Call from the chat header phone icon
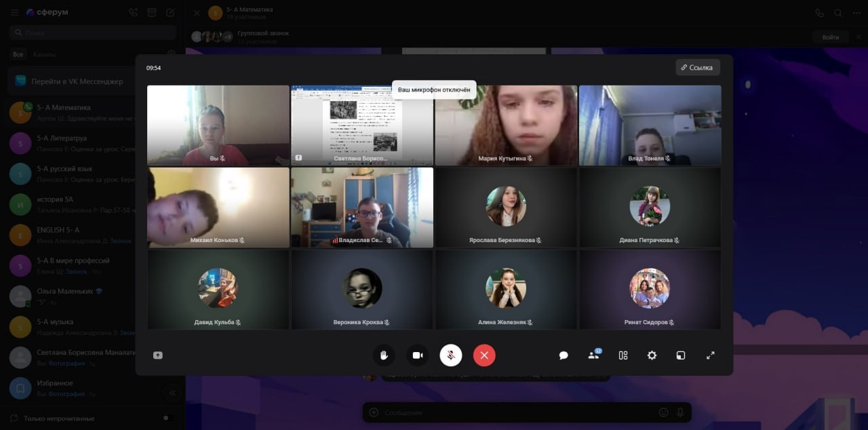868x430 pixels. click(819, 12)
